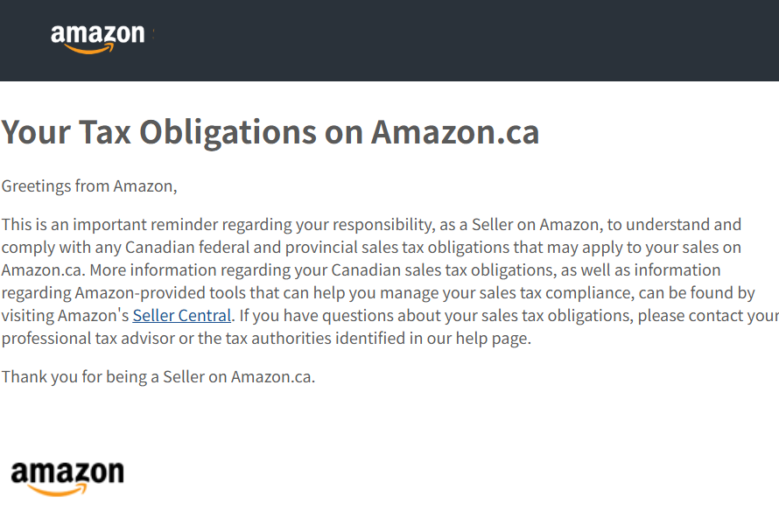779x532 pixels.
Task: Click the white Amazon logo in header
Action: pos(98,38)
